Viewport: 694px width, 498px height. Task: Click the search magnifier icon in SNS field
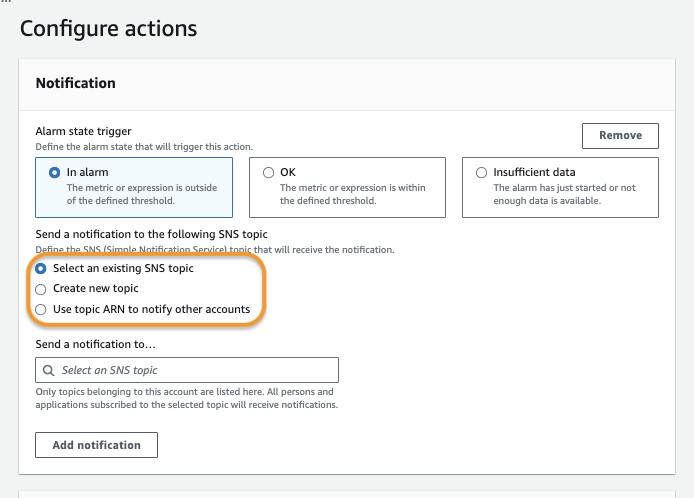(x=48, y=371)
